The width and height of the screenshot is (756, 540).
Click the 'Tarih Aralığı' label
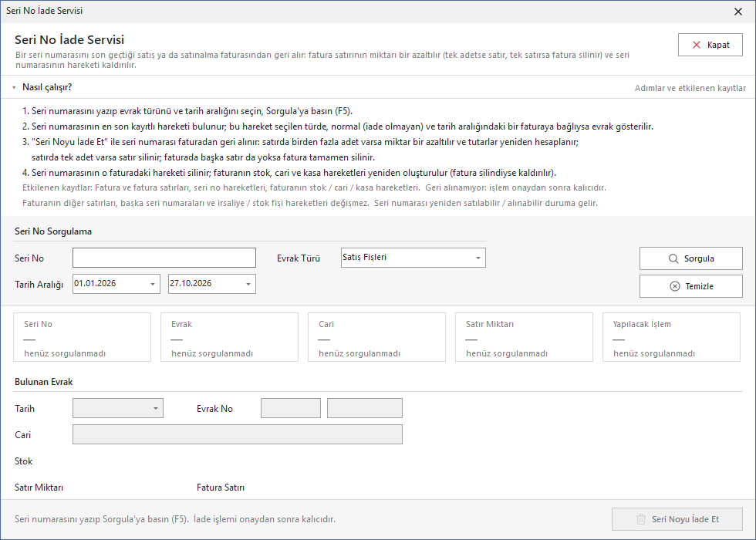[x=39, y=285]
